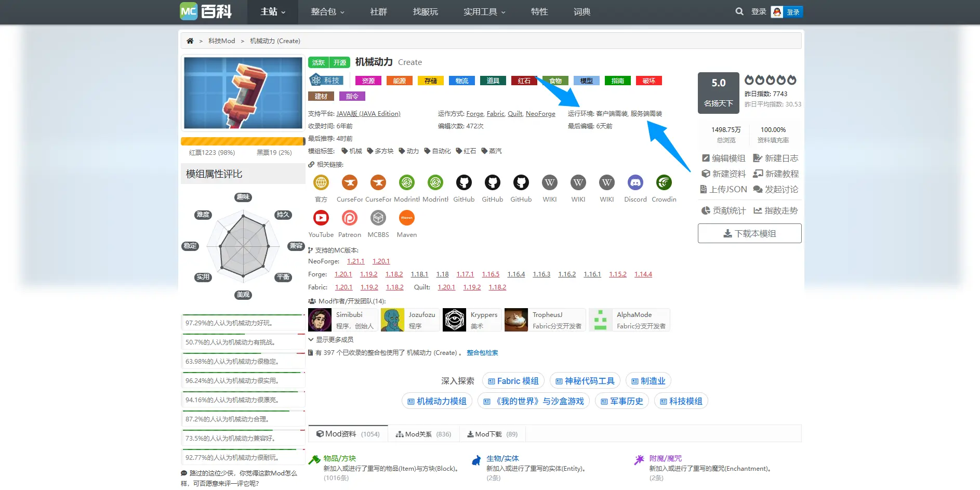
Task: Open 贡献统计 contribution statistics
Action: pos(723,210)
